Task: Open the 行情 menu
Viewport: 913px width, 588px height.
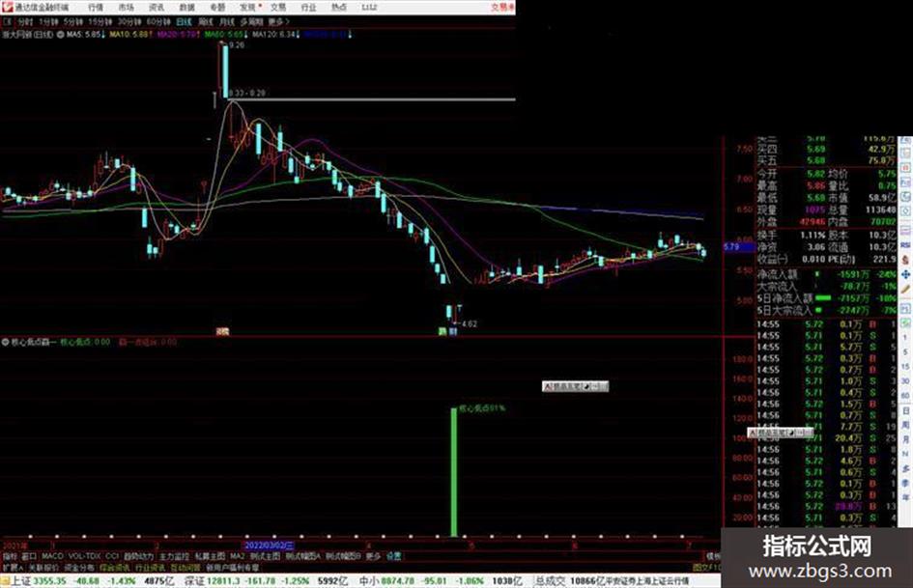Action: 95,7
